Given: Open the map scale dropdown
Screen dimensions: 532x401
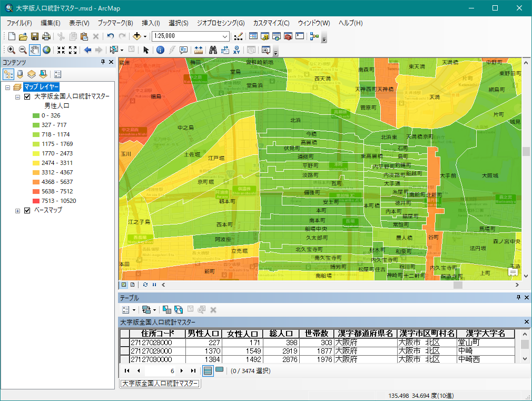Looking at the screenshot, I should pyautogui.click(x=224, y=36).
